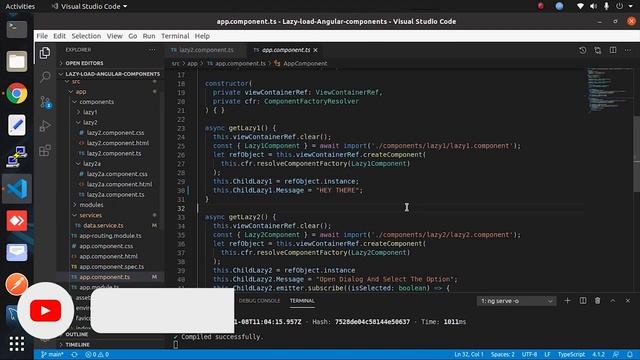This screenshot has width=640, height=360.
Task: Open the Run and Debug view
Action: click(45, 126)
